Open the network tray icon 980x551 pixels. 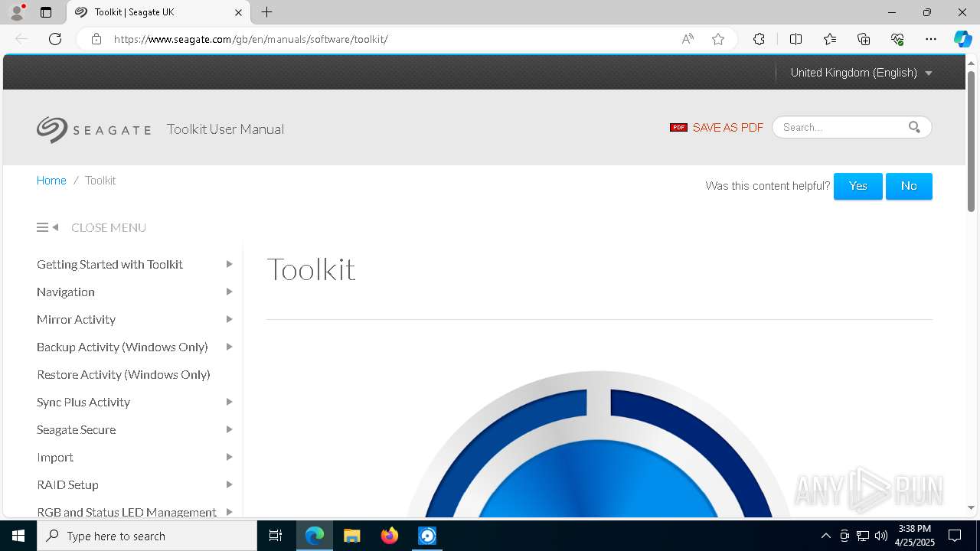(863, 536)
